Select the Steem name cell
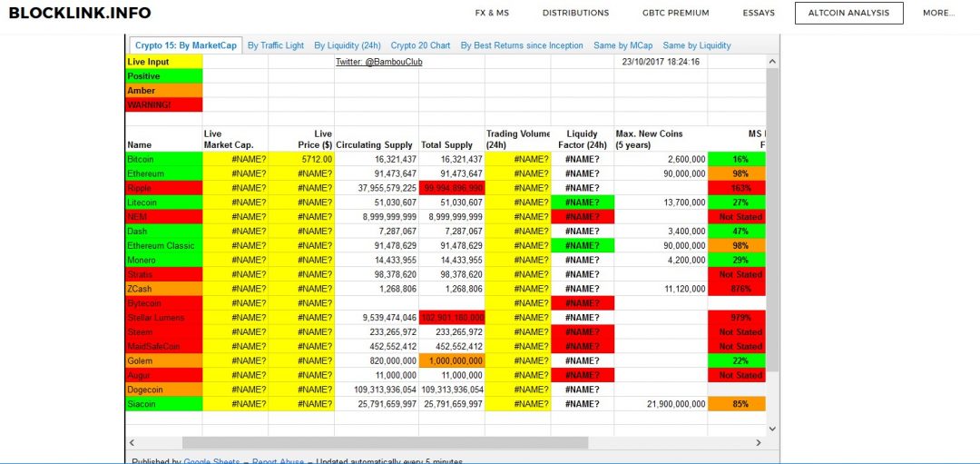Image resolution: width=980 pixels, height=464 pixels. pos(163,332)
